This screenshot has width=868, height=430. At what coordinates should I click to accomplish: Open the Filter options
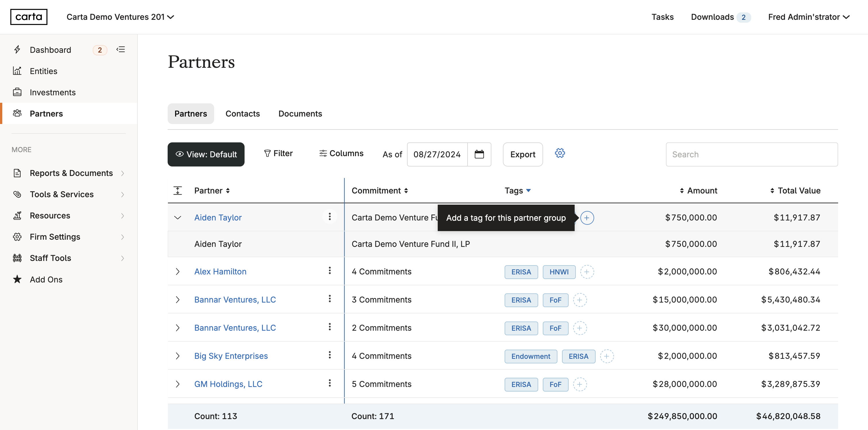coord(278,153)
